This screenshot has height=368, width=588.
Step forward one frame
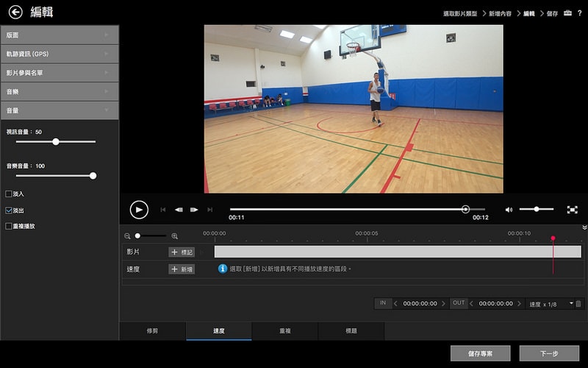coord(194,210)
